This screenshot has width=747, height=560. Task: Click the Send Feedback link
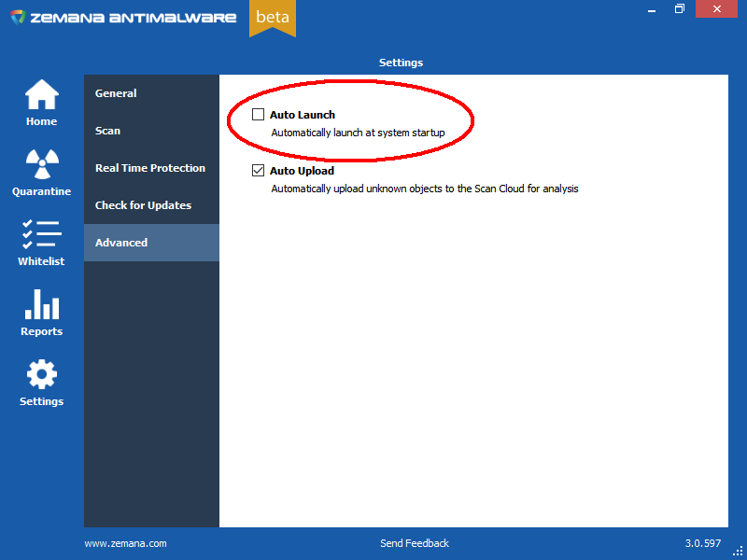415,543
